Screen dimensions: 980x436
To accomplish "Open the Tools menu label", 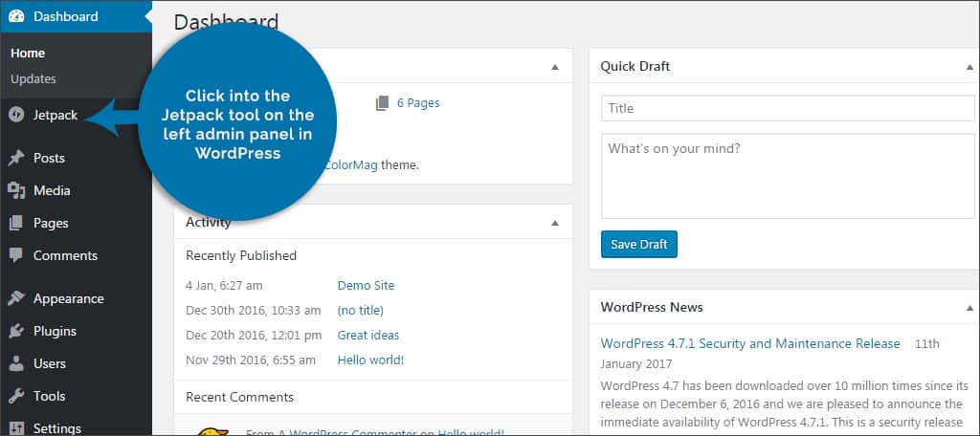I will (x=50, y=396).
